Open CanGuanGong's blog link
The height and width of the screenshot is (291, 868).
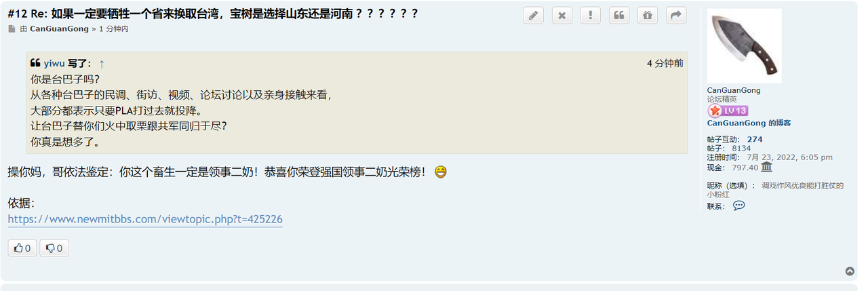749,123
